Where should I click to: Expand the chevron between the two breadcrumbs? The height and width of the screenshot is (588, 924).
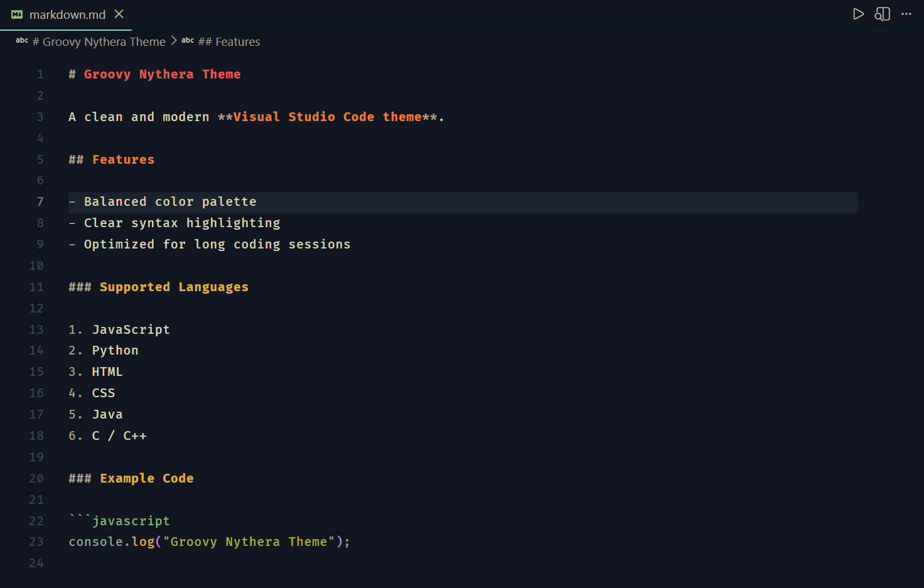[x=173, y=41]
